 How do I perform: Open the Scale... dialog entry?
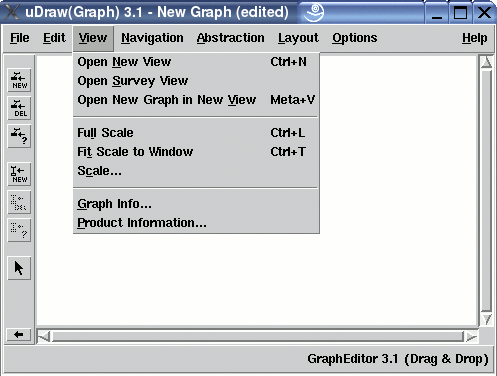196,171
